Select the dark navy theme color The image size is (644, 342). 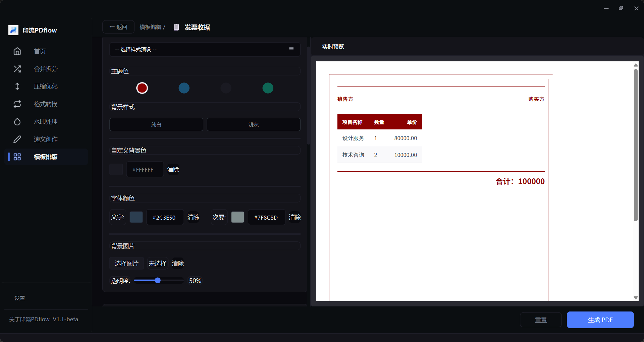pos(226,88)
